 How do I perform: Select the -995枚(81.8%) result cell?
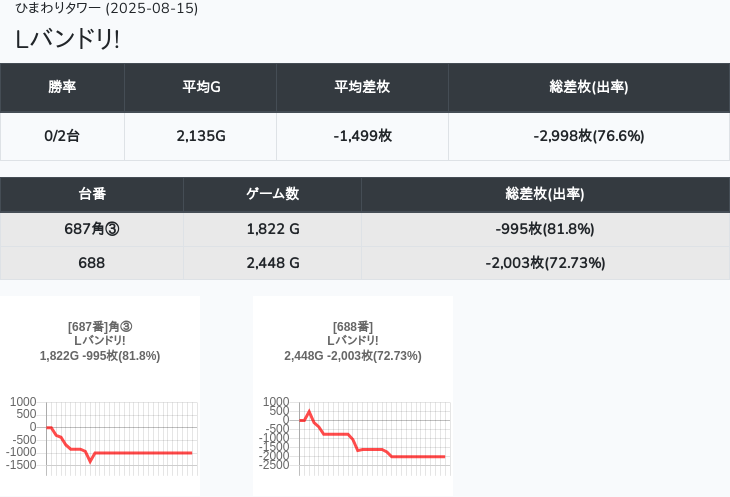[545, 229]
